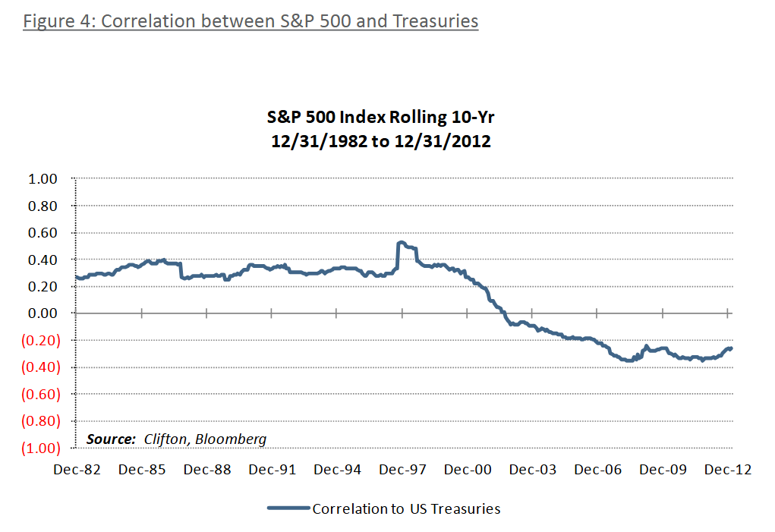Click the Figure 4 underlined heading
This screenshot has height=532, width=775.
[250, 20]
